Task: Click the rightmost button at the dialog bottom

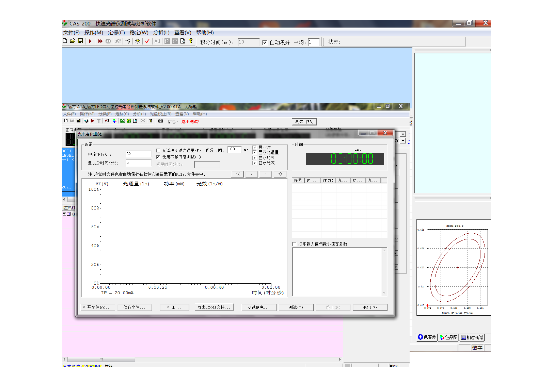Action: coord(370,307)
